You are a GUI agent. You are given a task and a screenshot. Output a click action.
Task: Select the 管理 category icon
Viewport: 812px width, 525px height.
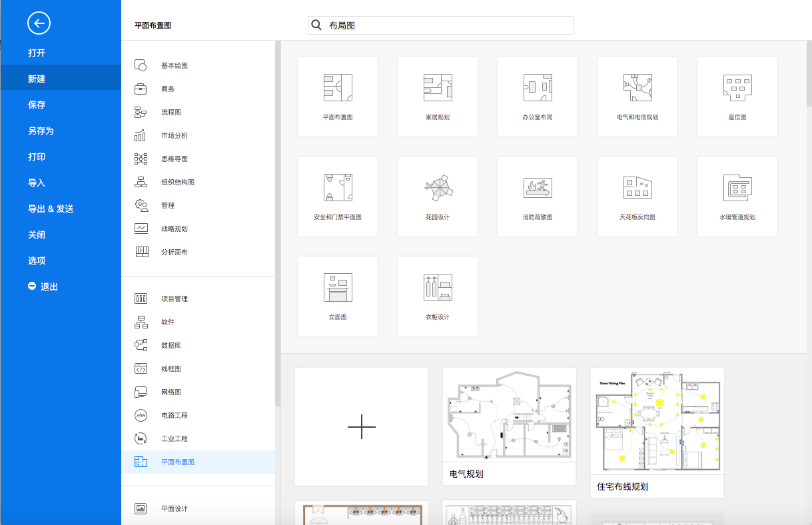pyautogui.click(x=141, y=205)
